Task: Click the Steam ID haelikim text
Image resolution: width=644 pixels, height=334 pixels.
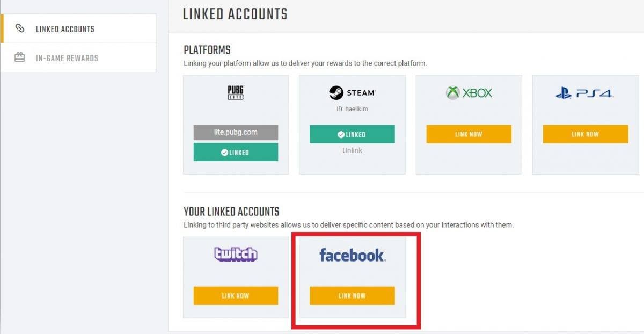Action: [x=352, y=109]
